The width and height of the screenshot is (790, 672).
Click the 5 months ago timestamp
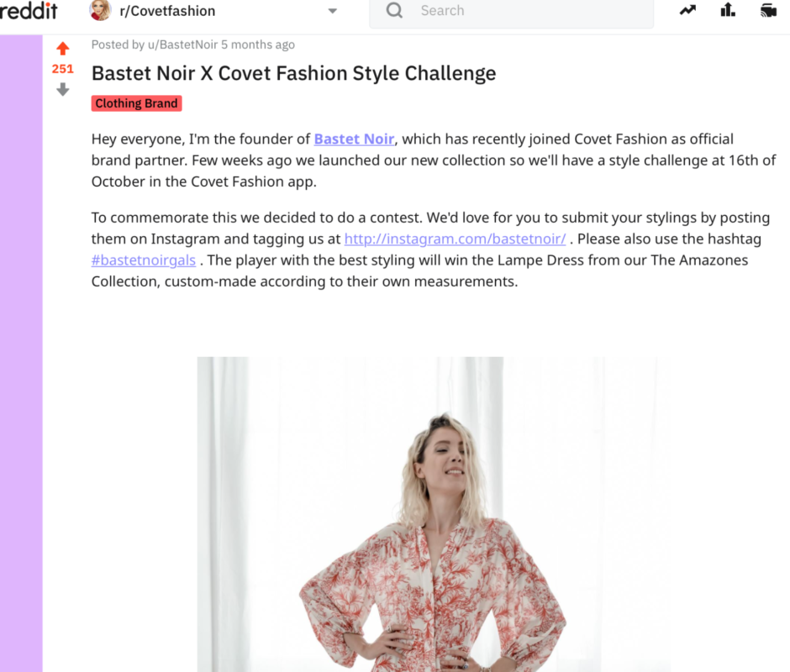tap(258, 45)
